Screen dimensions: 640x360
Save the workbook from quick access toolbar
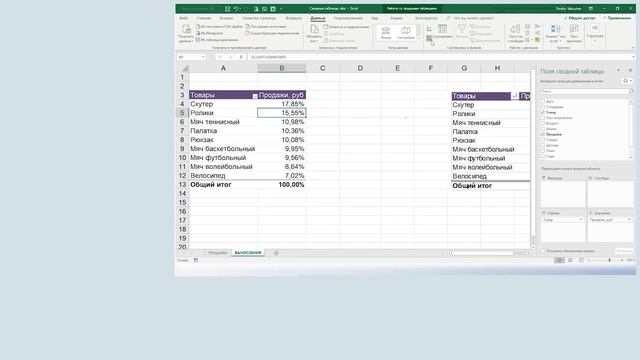pyautogui.click(x=228, y=9)
